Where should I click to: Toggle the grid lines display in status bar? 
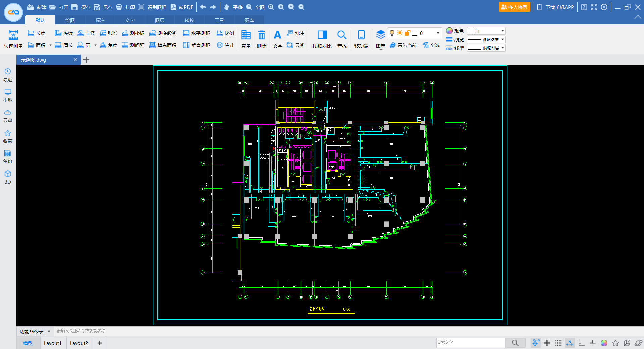(547, 343)
